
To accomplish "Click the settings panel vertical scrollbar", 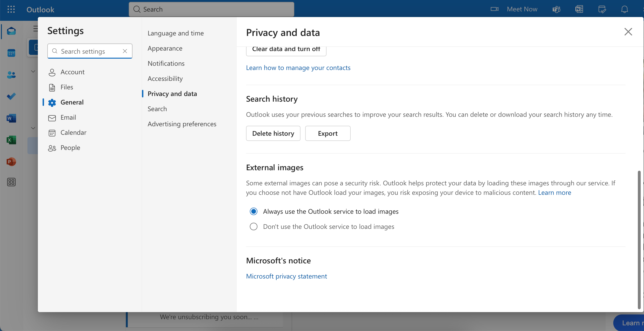I will [639, 239].
